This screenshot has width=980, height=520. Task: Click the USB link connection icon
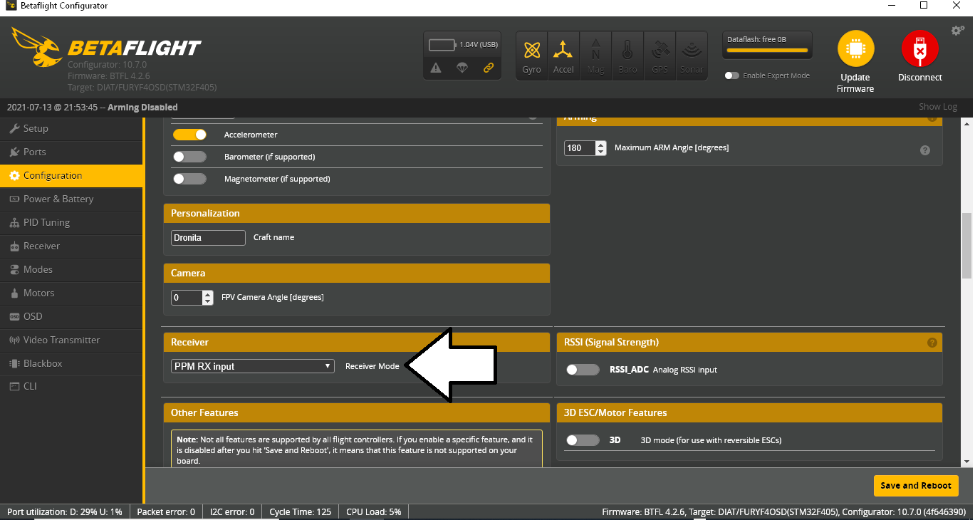489,68
